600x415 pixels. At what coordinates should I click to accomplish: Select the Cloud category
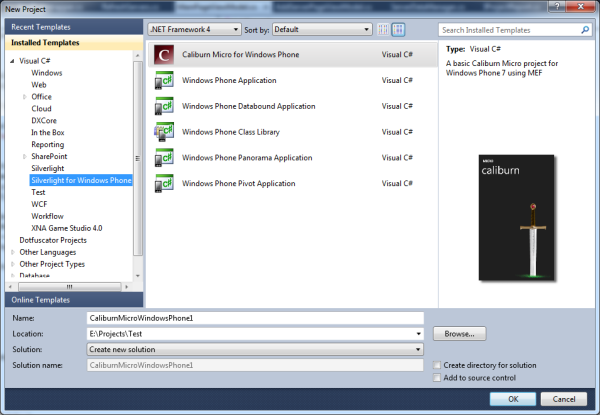click(x=41, y=109)
